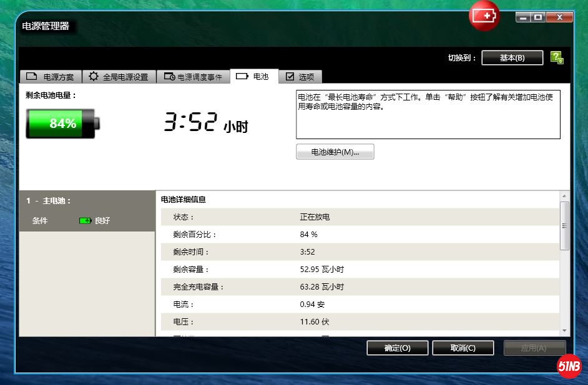588x385 pixels.
Task: Click the clock icon on 电源调度事件 tab
Action: 169,76
